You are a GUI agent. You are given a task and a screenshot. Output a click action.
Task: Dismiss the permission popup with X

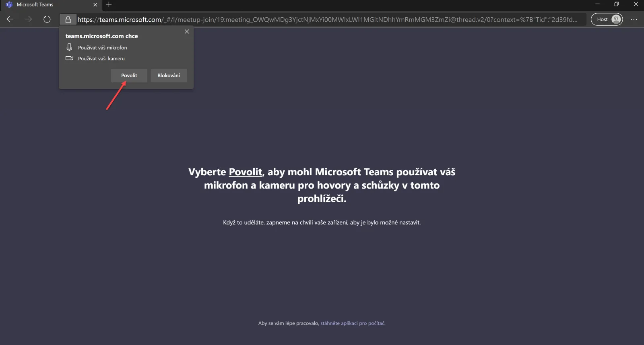pyautogui.click(x=187, y=31)
